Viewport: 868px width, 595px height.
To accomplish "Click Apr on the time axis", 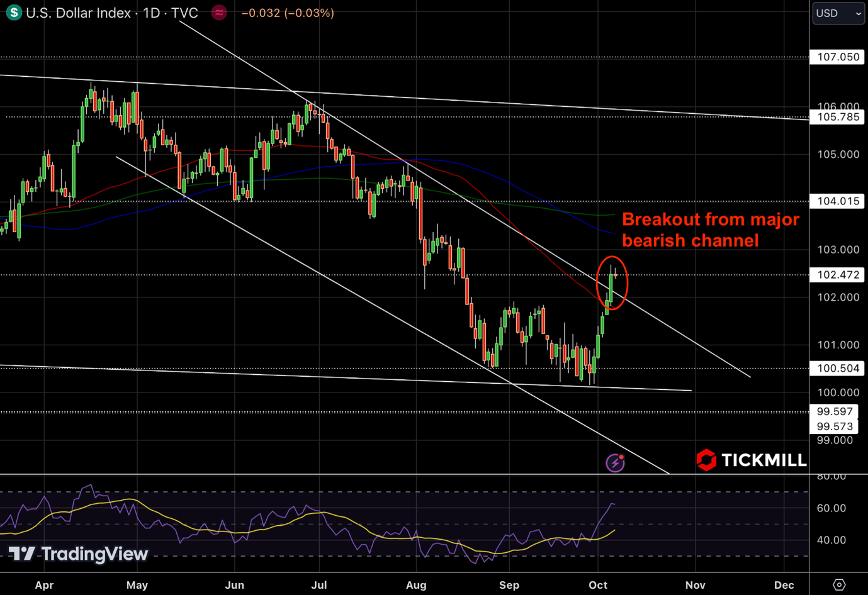I will click(44, 586).
